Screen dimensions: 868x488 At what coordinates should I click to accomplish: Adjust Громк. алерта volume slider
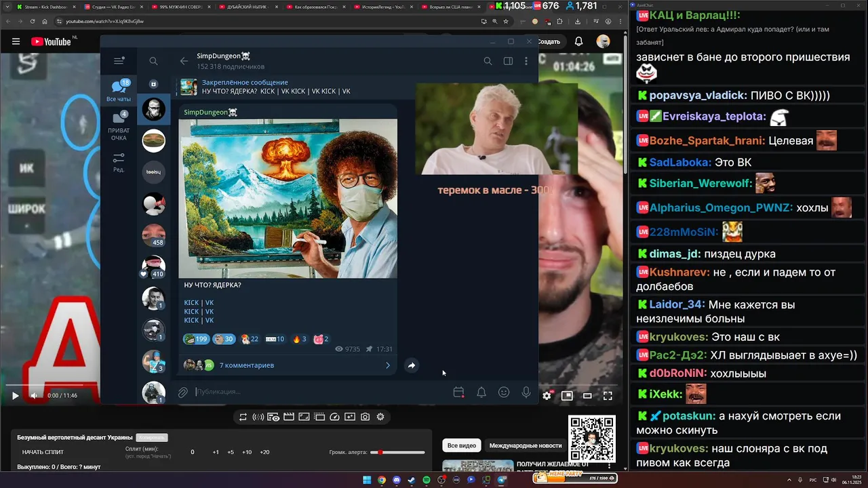(x=397, y=452)
